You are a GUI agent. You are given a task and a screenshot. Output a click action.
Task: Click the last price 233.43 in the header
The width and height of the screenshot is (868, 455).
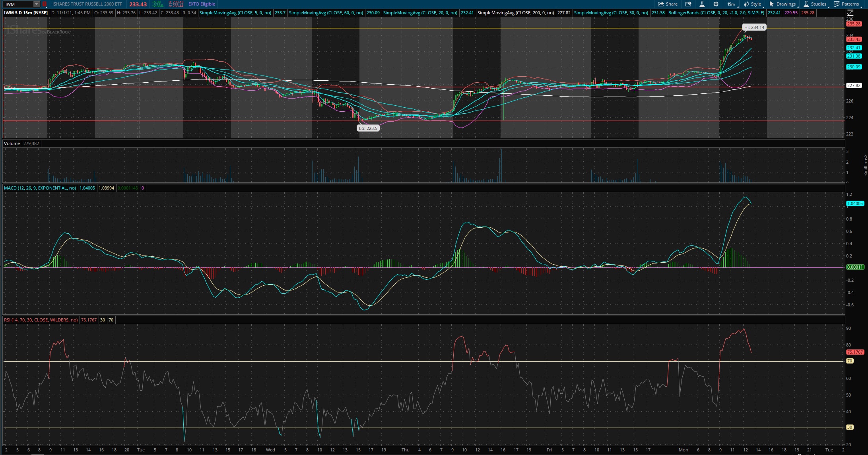click(x=138, y=4)
